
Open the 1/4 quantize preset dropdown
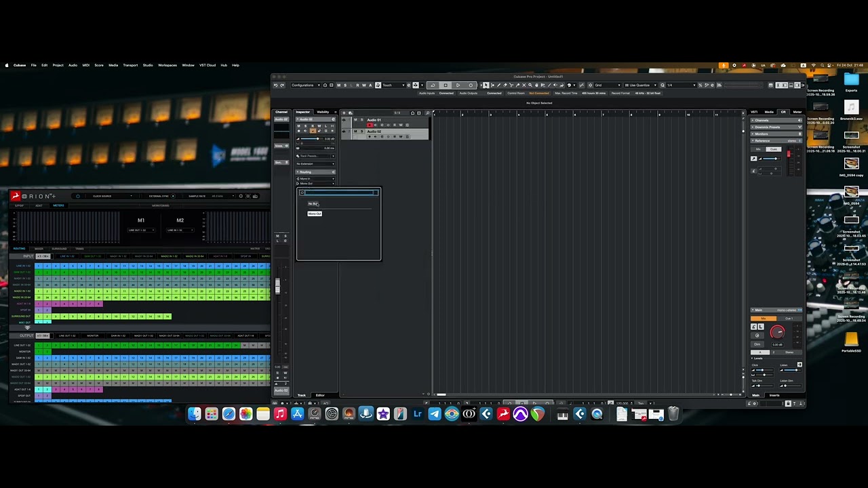pyautogui.click(x=682, y=85)
